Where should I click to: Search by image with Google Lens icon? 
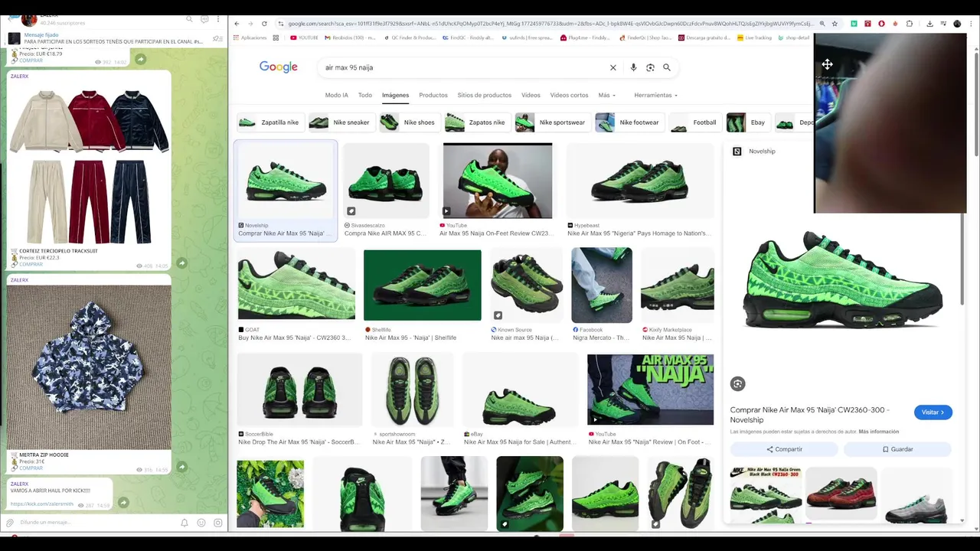tap(650, 67)
